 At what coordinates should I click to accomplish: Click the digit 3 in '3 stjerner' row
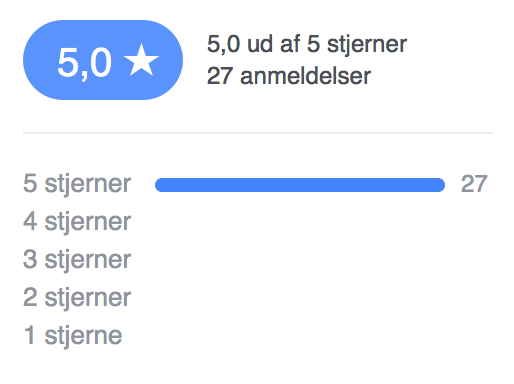pos(30,259)
